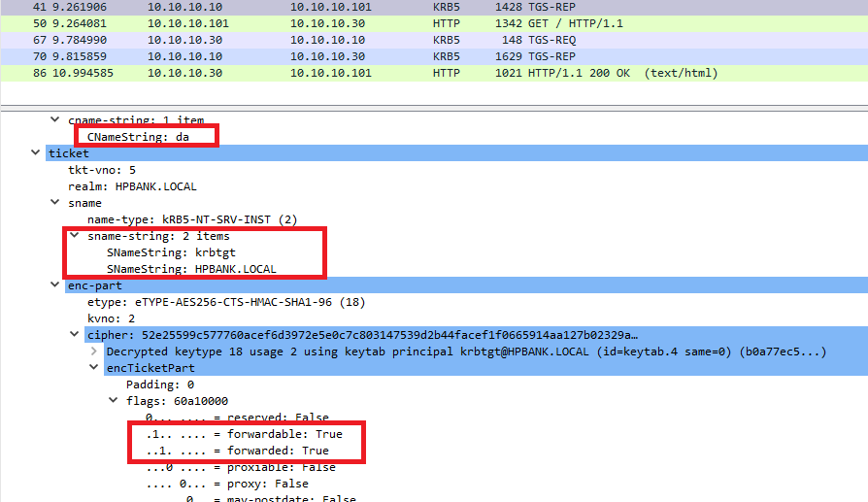Collapse the flags 60a10000 node
Viewport: 868px width, 502px height.
click(113, 401)
